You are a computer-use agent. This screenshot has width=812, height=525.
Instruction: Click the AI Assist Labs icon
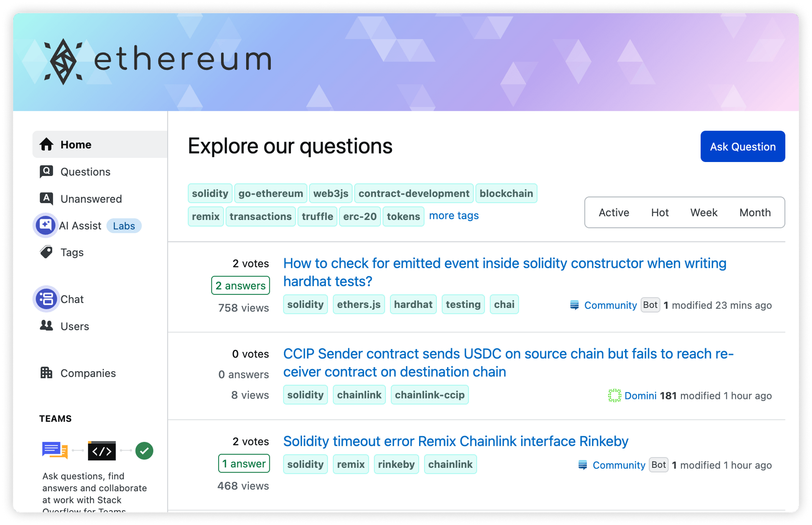point(45,225)
